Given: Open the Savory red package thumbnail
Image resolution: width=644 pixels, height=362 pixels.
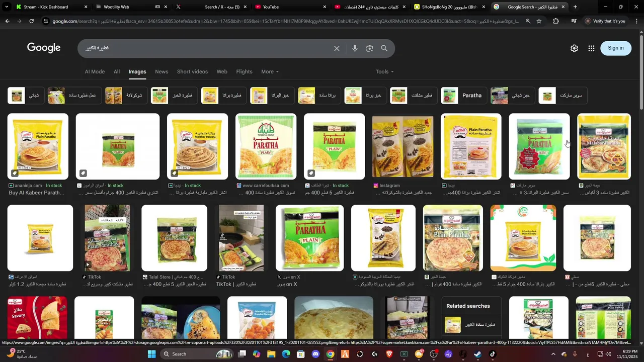Looking at the screenshot, I should [x=37, y=318].
